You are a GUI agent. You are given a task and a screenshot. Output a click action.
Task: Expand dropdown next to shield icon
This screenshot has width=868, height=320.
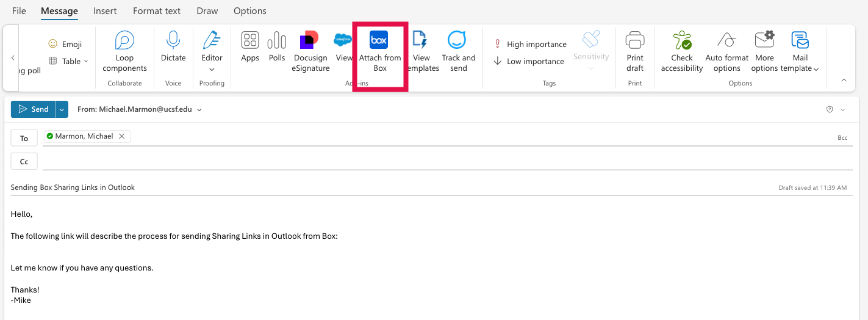point(843,110)
